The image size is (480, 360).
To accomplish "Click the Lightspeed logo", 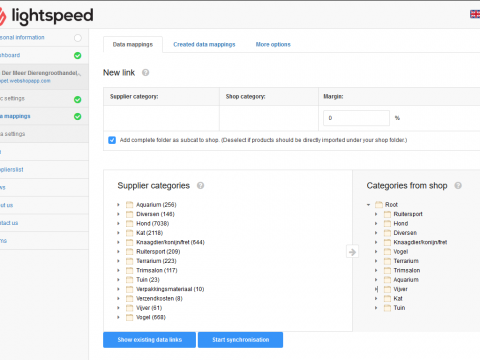I will click(x=46, y=16).
